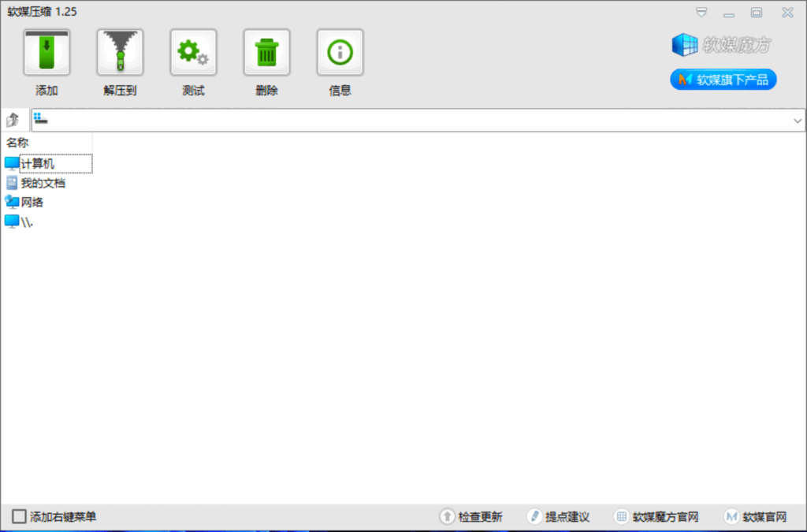This screenshot has height=532, width=807.
Task: Open the 解压到 (Extract to) zipper tool
Action: click(x=120, y=53)
